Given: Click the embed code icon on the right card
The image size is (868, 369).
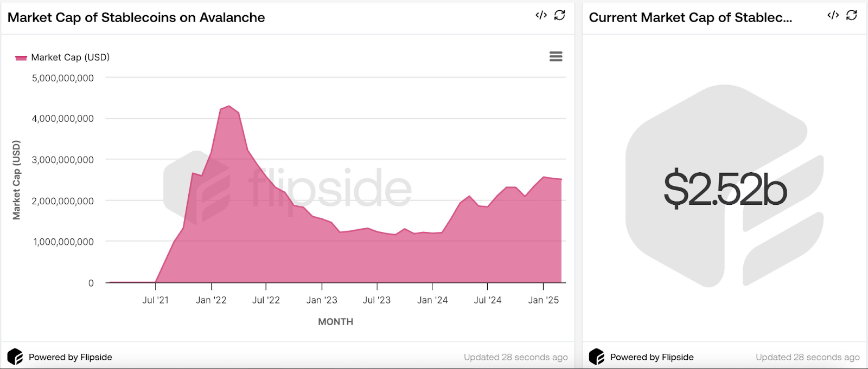Looking at the screenshot, I should pyautogui.click(x=832, y=16).
